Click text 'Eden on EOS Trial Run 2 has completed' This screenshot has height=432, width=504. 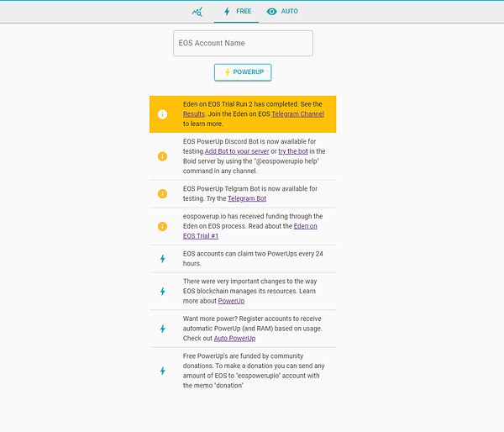240,104
